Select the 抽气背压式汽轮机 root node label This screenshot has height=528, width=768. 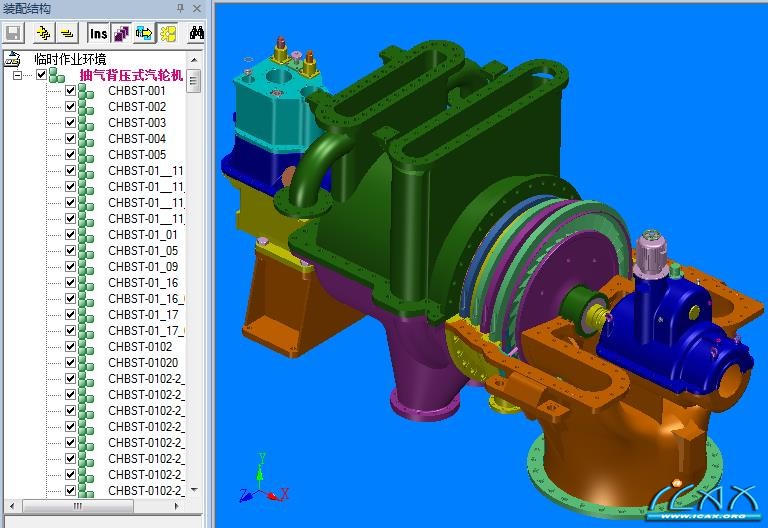click(x=131, y=75)
